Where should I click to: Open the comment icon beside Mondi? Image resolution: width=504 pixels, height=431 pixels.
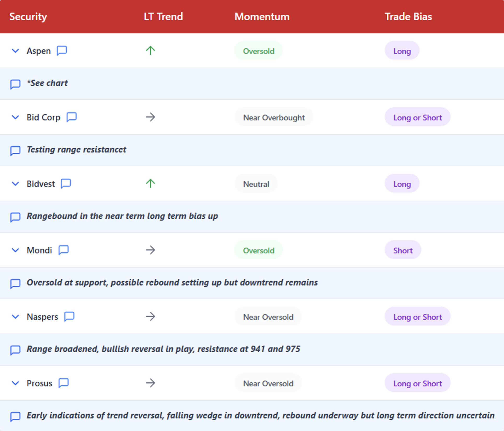pyautogui.click(x=64, y=250)
